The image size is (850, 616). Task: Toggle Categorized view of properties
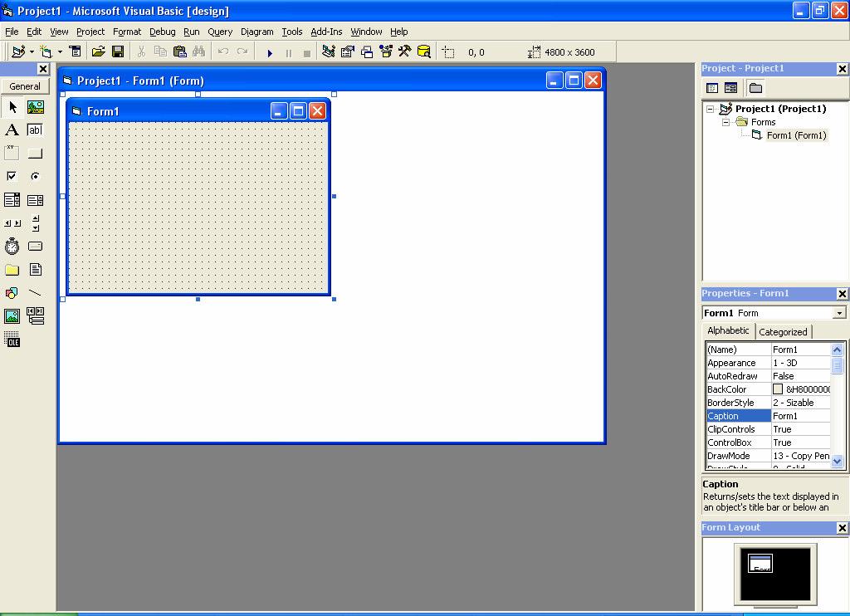click(x=783, y=330)
